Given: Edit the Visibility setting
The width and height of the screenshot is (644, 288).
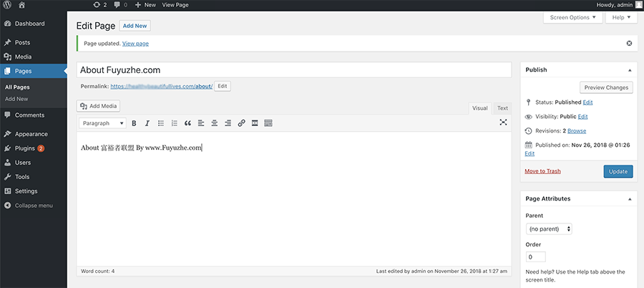Looking at the screenshot, I should point(582,117).
